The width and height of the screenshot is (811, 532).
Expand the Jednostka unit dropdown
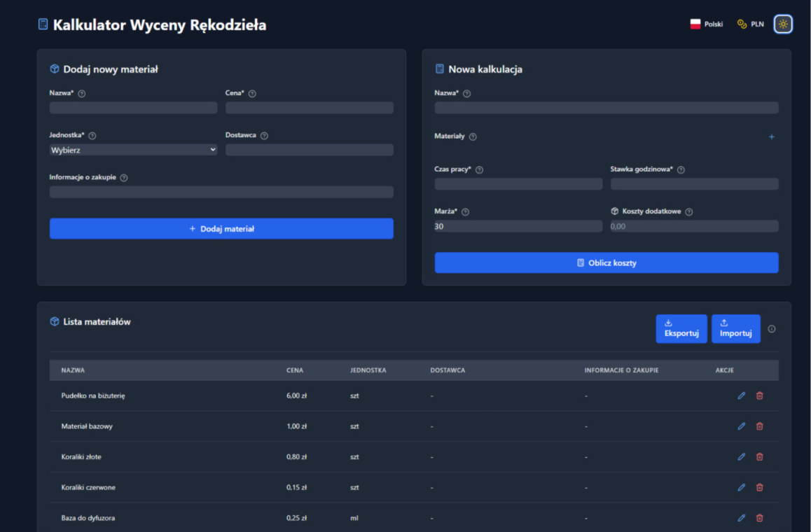click(x=133, y=150)
